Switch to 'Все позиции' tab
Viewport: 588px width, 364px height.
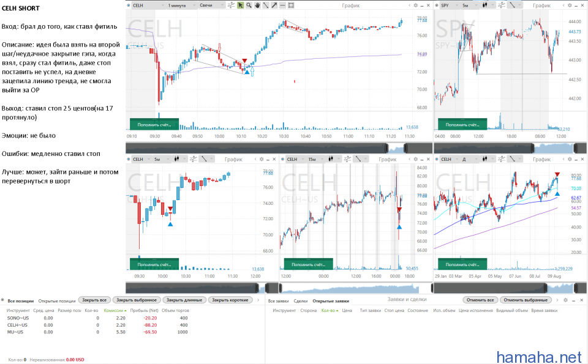click(x=21, y=301)
